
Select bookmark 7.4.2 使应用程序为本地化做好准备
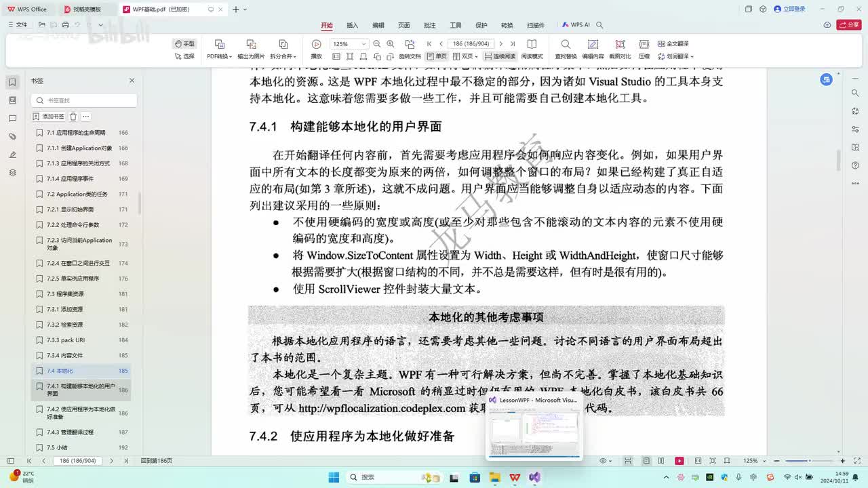81,413
